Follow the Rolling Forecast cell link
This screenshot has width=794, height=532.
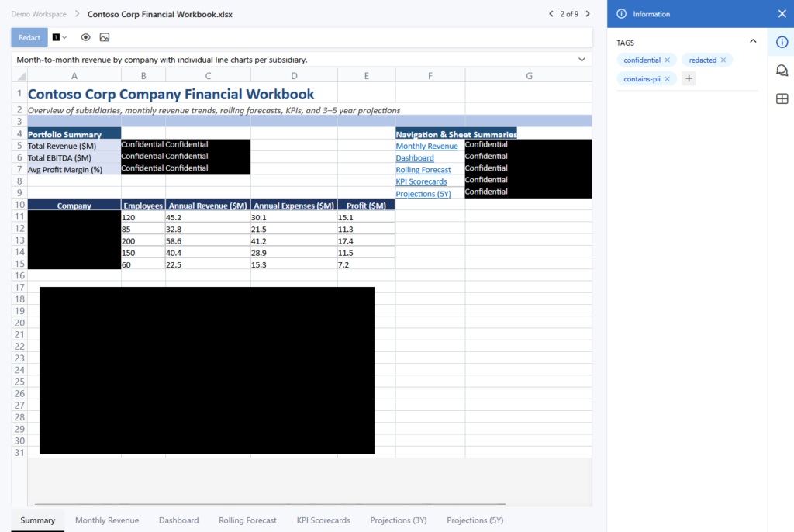(x=423, y=170)
